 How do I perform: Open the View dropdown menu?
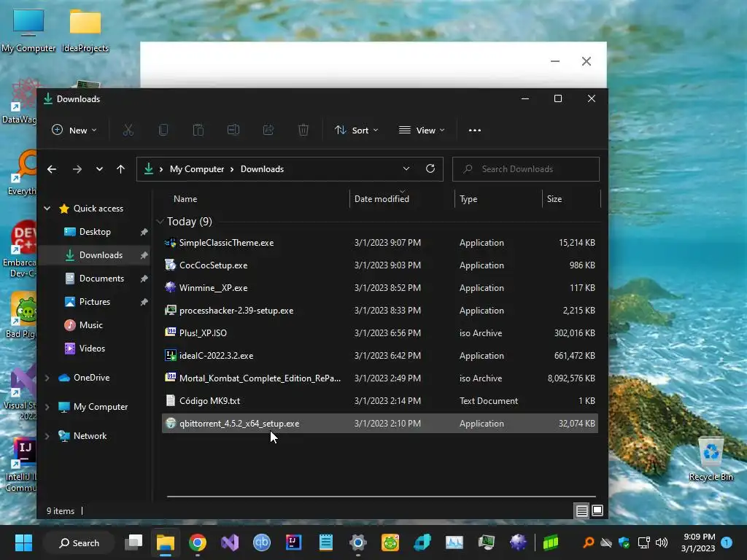422,130
